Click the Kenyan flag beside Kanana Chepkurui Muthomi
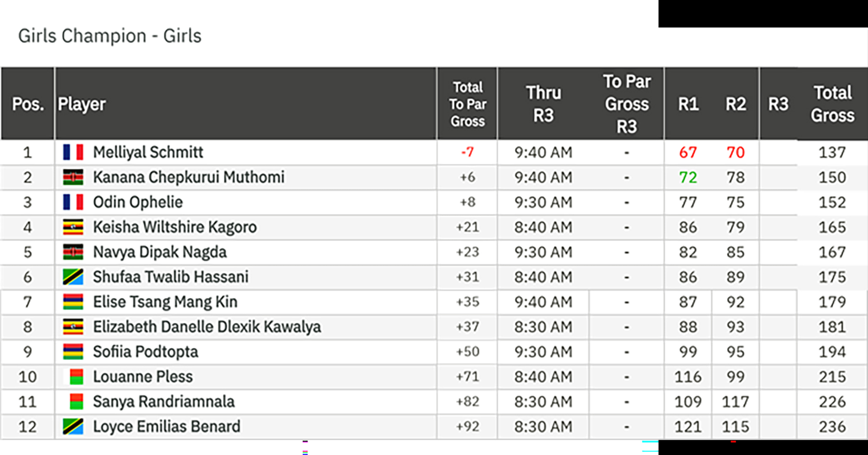This screenshot has height=455, width=868. click(73, 177)
